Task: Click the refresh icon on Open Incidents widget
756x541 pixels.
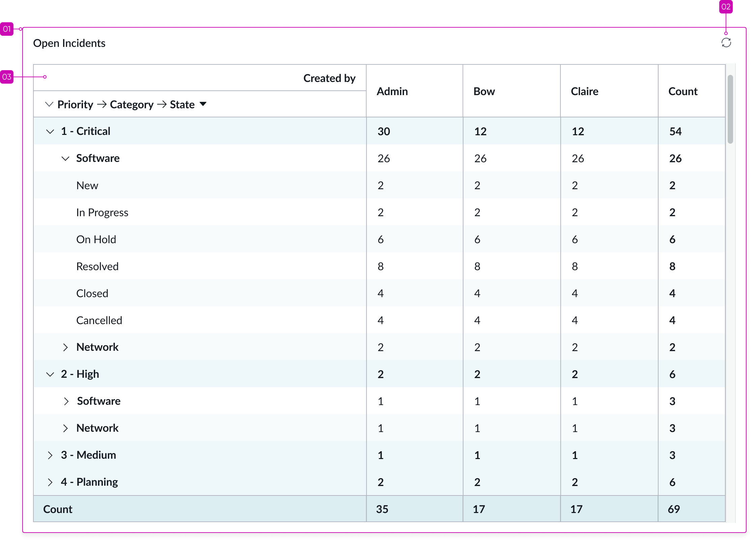Action: 726,43
